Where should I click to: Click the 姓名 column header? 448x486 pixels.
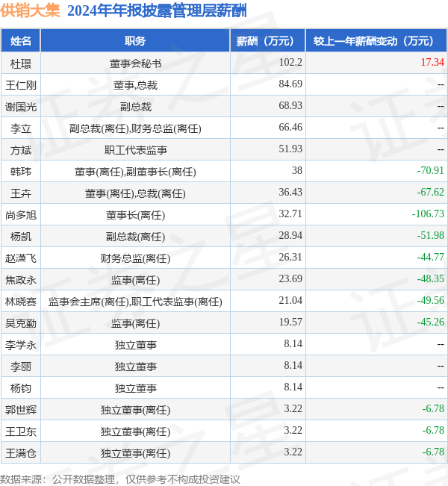20,40
